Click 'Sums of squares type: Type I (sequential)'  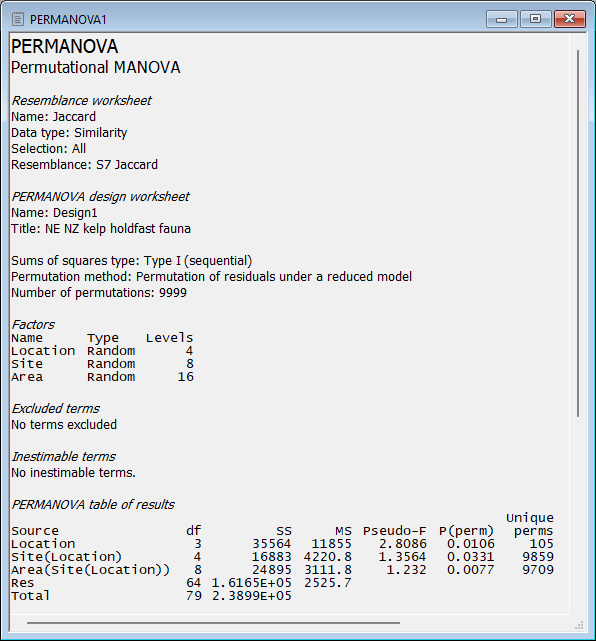132,261
